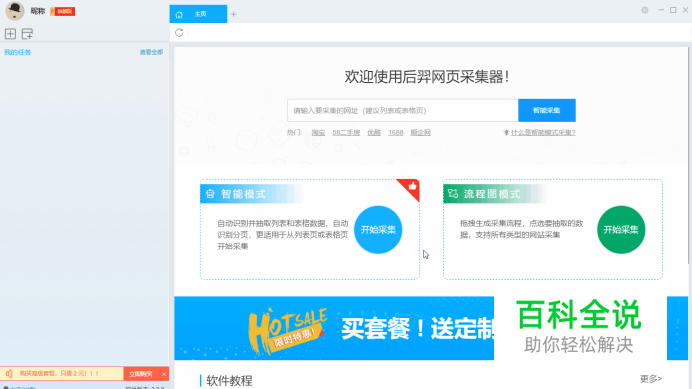692x389 pixels.
Task: Click the new task plus-square icon
Action: click(x=10, y=34)
